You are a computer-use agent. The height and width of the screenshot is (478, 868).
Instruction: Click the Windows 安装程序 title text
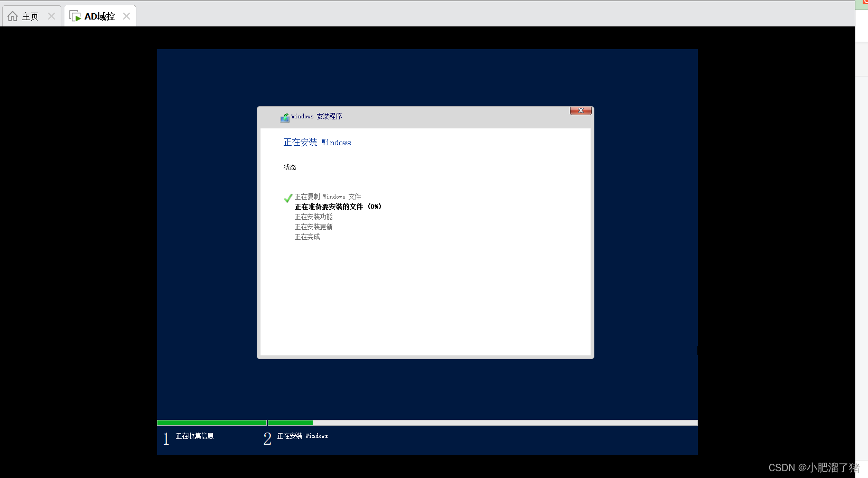tap(316, 116)
